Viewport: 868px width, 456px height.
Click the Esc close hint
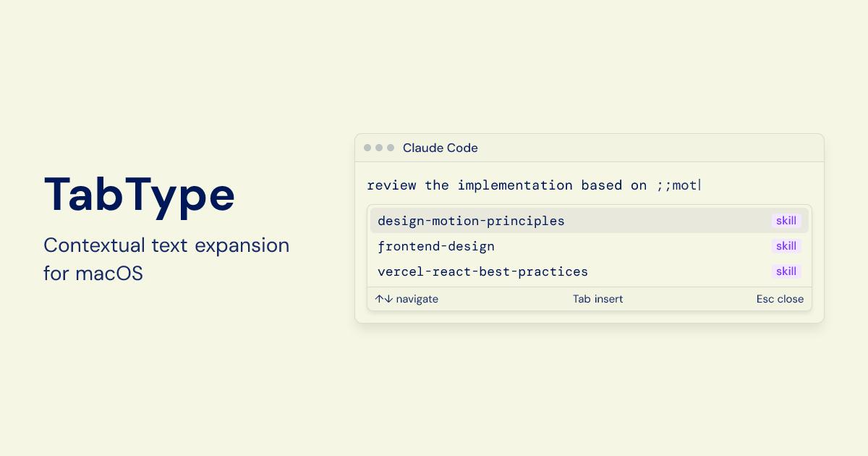780,298
